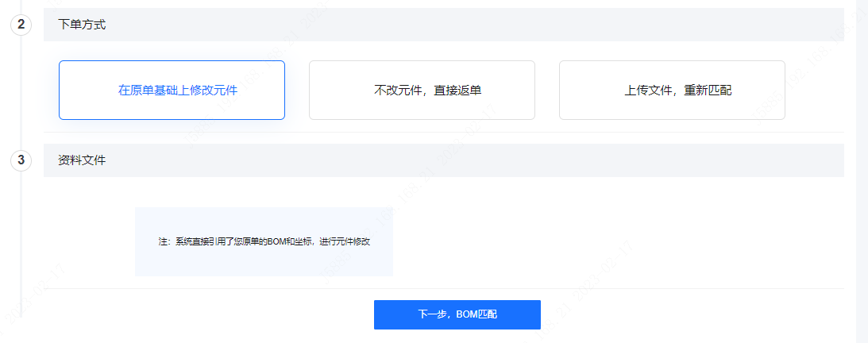Click the note about BOM和坐标 reference
Viewport: 868px width, 343px height.
click(264, 241)
